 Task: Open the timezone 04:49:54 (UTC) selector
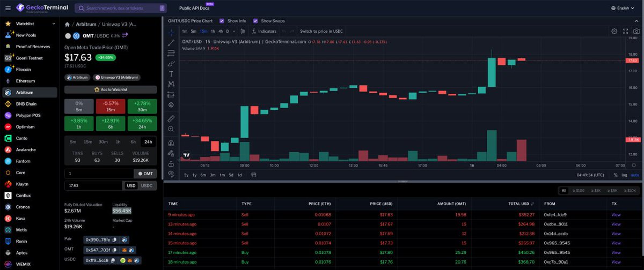[x=589, y=175]
